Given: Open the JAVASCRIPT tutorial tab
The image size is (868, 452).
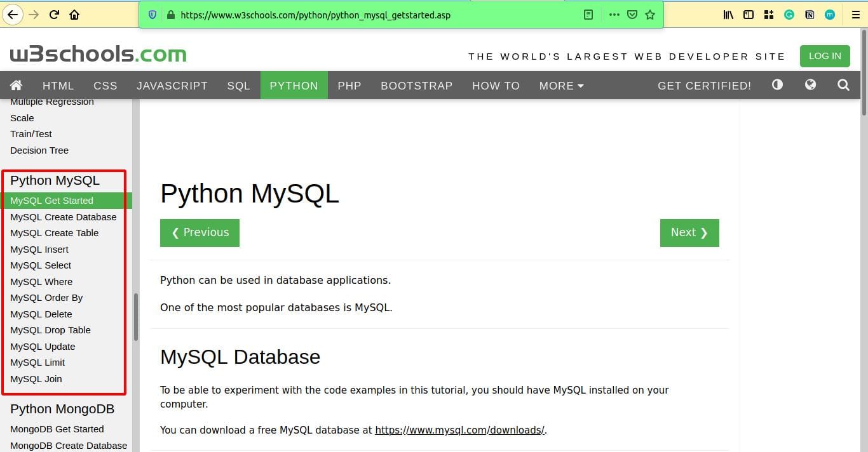Looking at the screenshot, I should pos(172,86).
